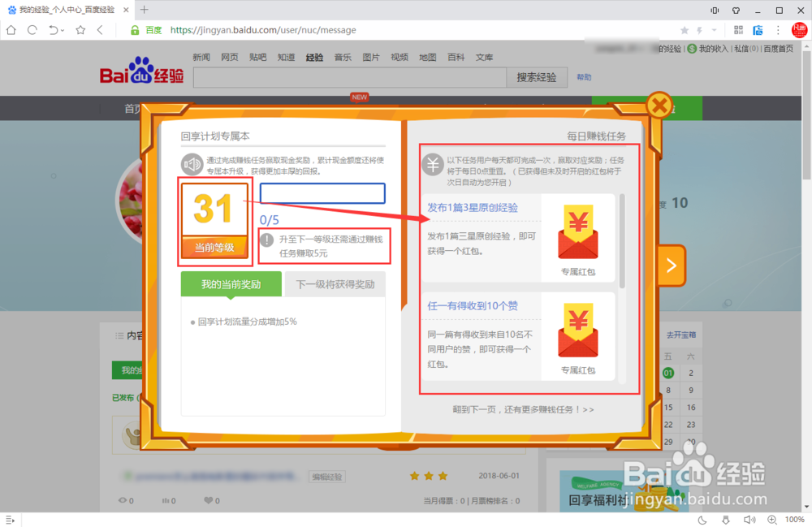This screenshot has height=527, width=812.
Task: Click the Baidu 经验 logo
Action: [142, 71]
